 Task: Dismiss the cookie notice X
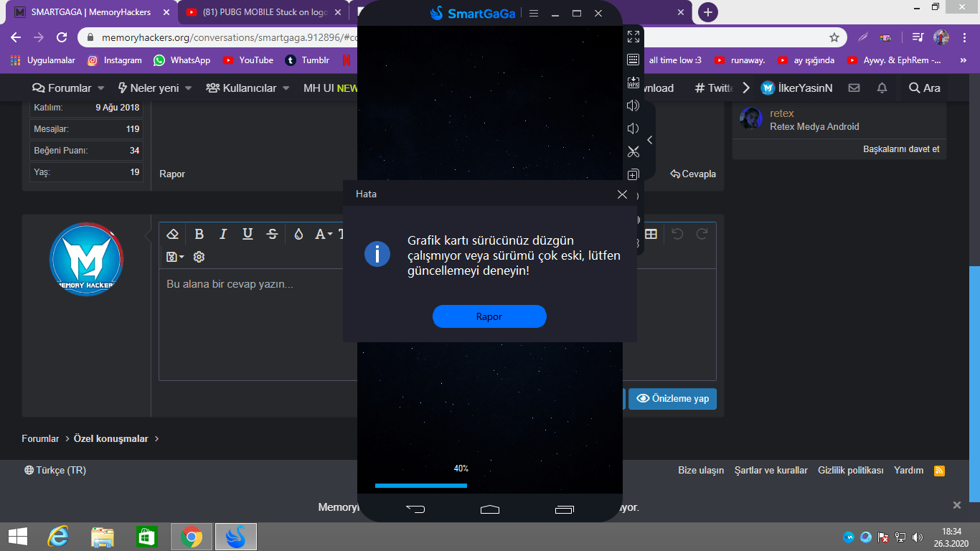click(x=956, y=505)
